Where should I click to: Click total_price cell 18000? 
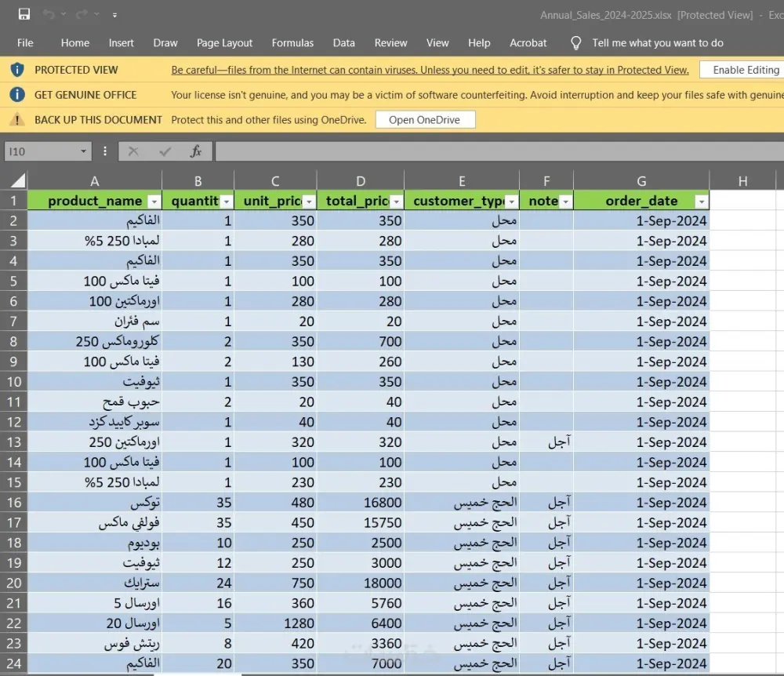click(x=361, y=583)
